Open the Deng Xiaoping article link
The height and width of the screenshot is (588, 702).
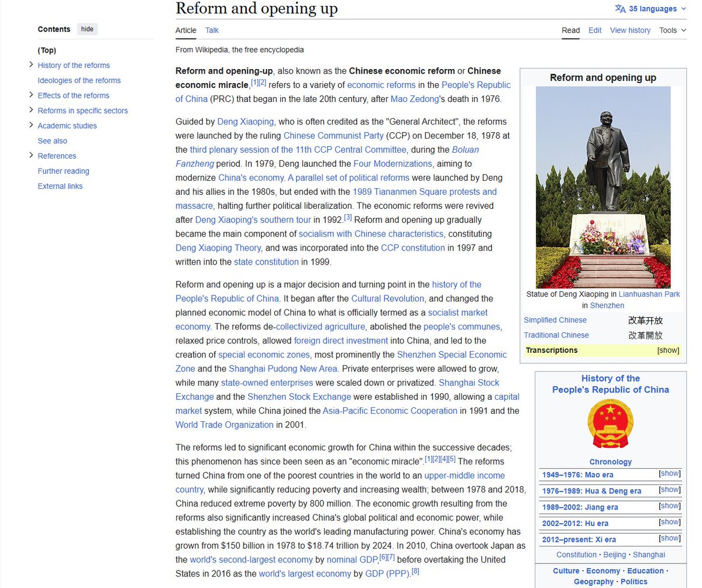pos(245,122)
